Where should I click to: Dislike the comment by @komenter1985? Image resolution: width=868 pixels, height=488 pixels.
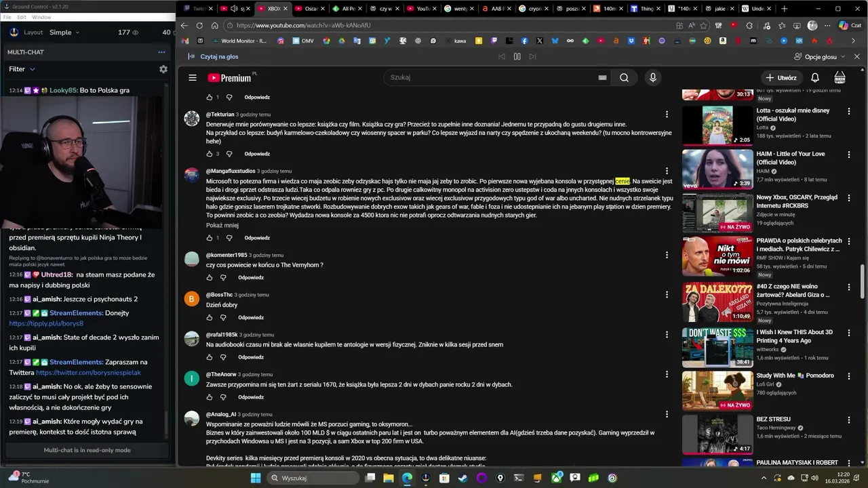tap(223, 278)
